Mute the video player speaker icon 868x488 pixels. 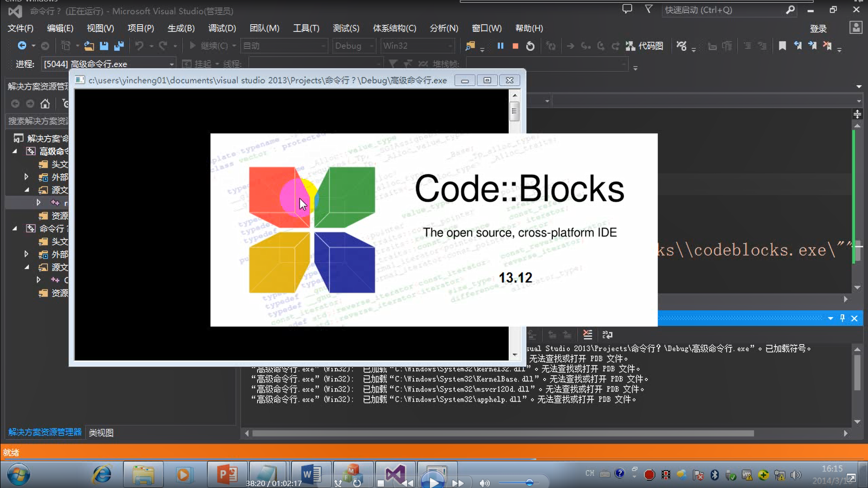[x=484, y=483]
